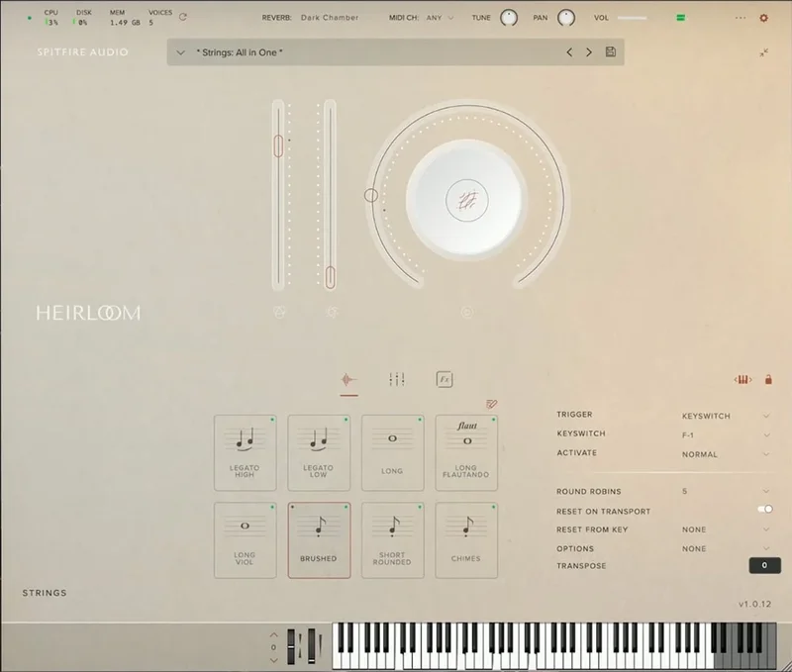Select the Long Flautando articulation
The width and height of the screenshot is (792, 672).
pos(466,453)
